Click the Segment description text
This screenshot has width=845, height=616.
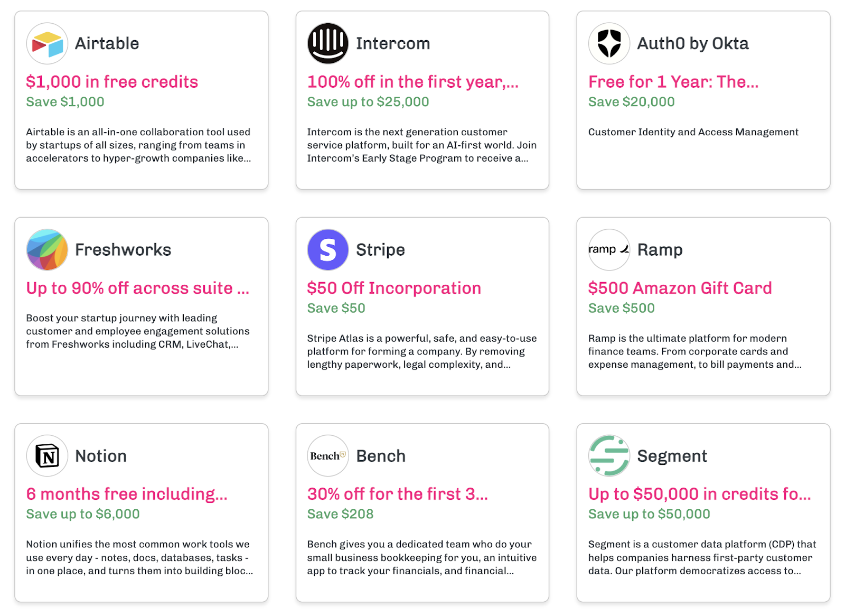702,557
